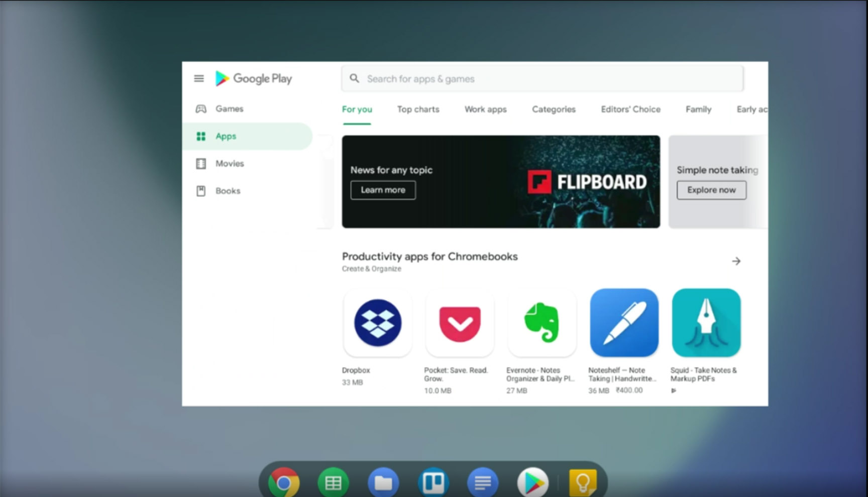Viewport: 868px width, 497px height.
Task: Click Learn more on Flipboard banner
Action: tap(383, 190)
